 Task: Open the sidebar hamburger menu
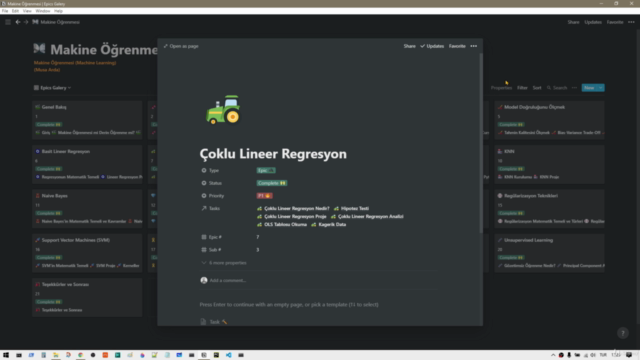[8, 22]
